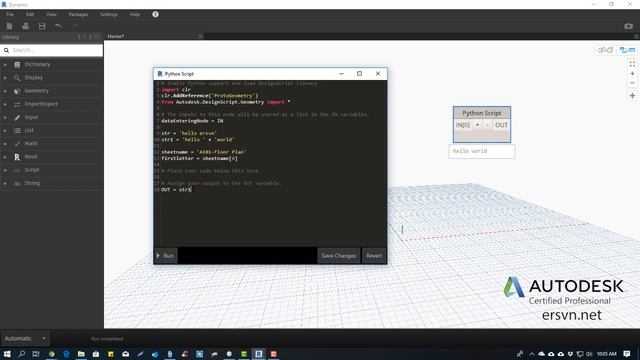Click the Pan arrows icon
Screen dimensions: 640x360
pos(632,96)
